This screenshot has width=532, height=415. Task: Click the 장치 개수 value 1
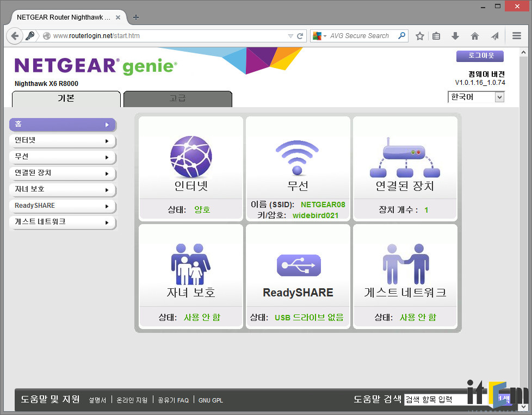coord(426,210)
